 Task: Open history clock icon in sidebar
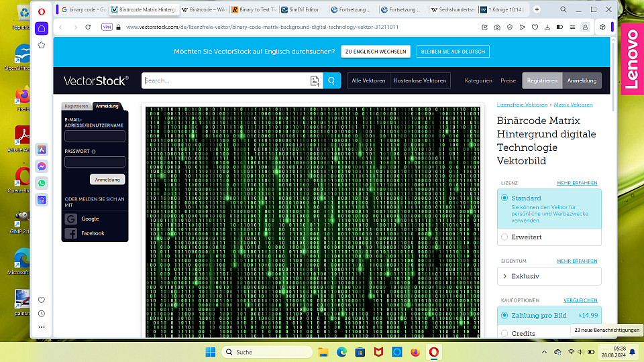coord(42,314)
